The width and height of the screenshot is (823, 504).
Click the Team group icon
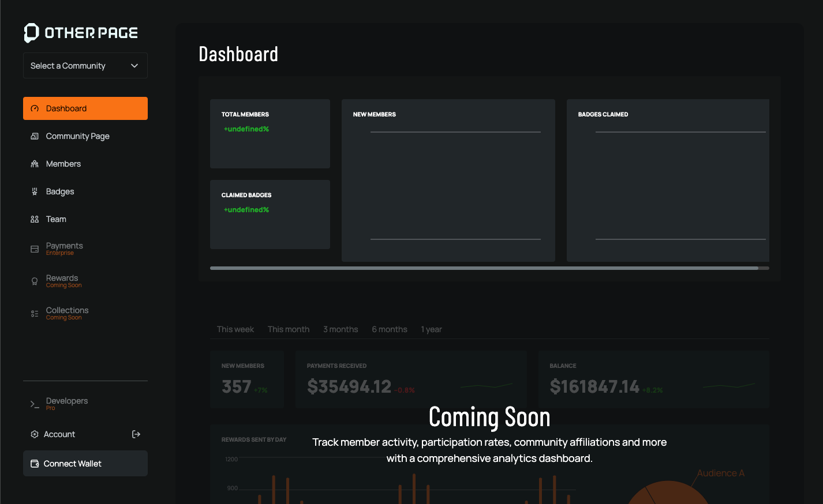click(35, 219)
